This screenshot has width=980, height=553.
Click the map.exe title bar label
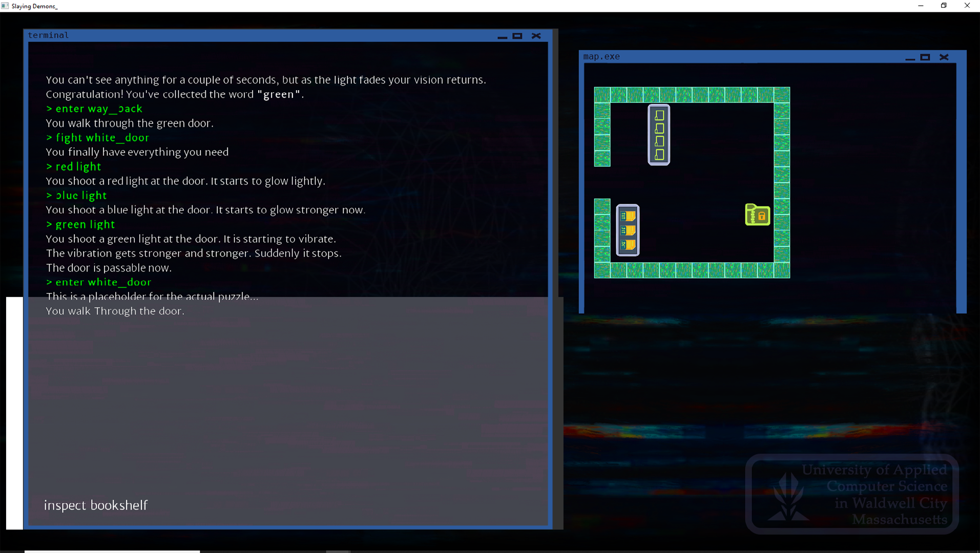(601, 56)
